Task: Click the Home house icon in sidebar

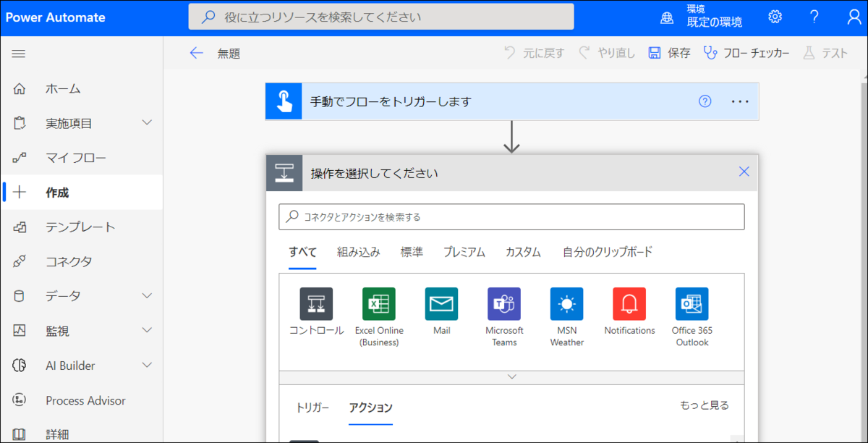Action: (20, 88)
